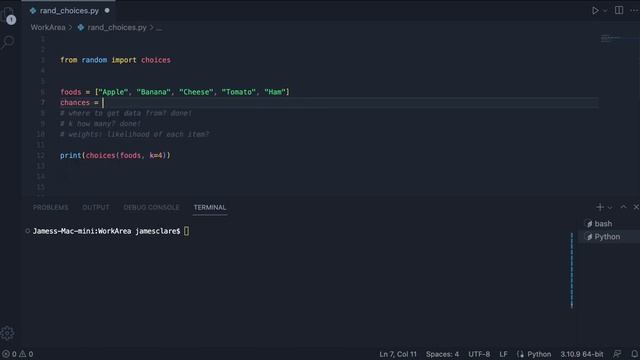
Task: Create a new terminal with plus icon
Action: [600, 207]
